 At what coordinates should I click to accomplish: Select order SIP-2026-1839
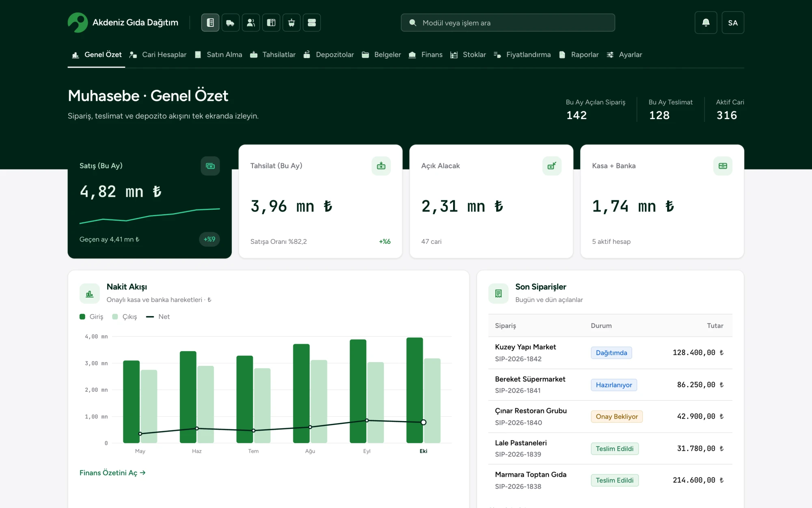[610, 449]
